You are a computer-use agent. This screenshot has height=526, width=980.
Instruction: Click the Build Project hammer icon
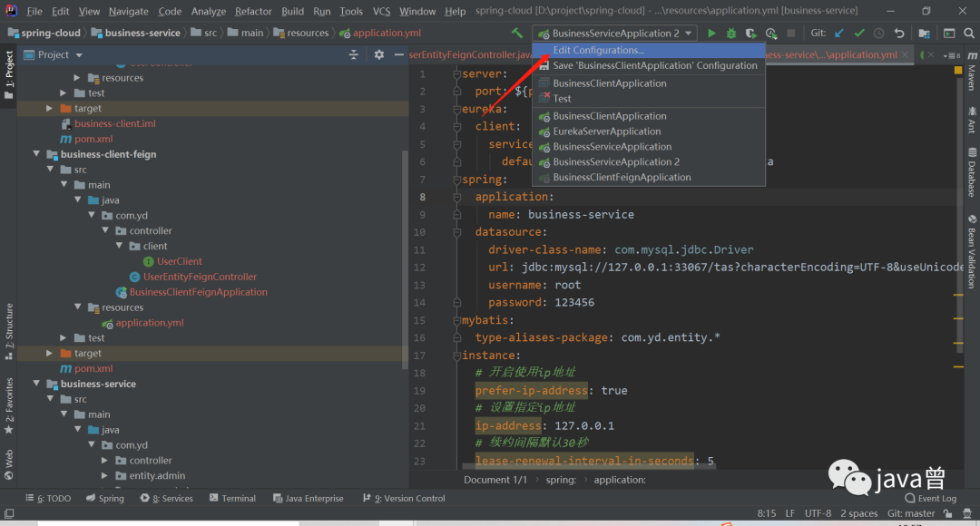click(x=517, y=34)
